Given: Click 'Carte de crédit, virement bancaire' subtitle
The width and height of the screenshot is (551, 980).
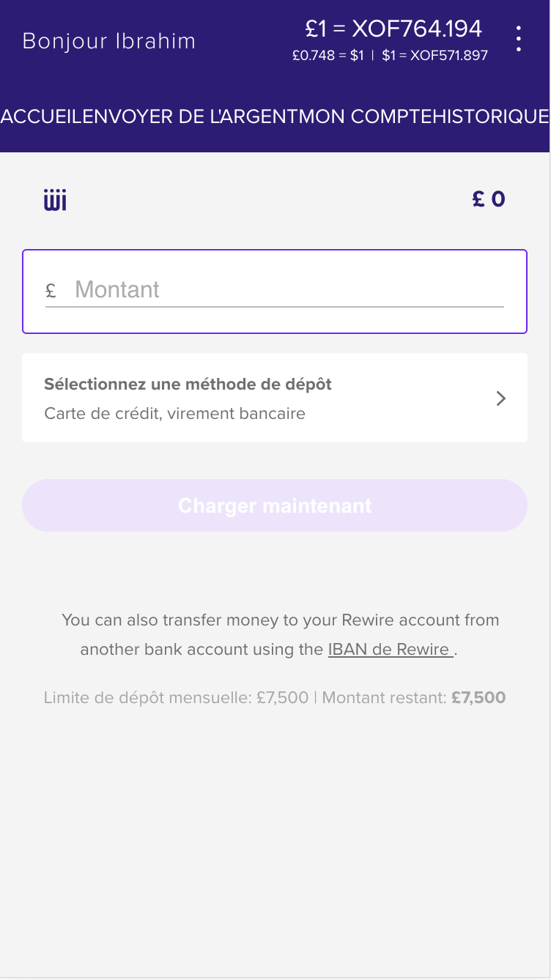Looking at the screenshot, I should [x=174, y=414].
